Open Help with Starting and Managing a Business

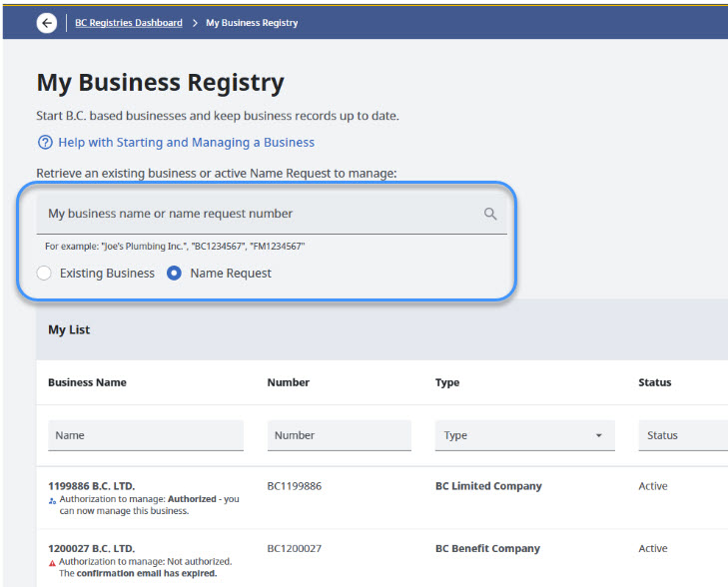(186, 143)
